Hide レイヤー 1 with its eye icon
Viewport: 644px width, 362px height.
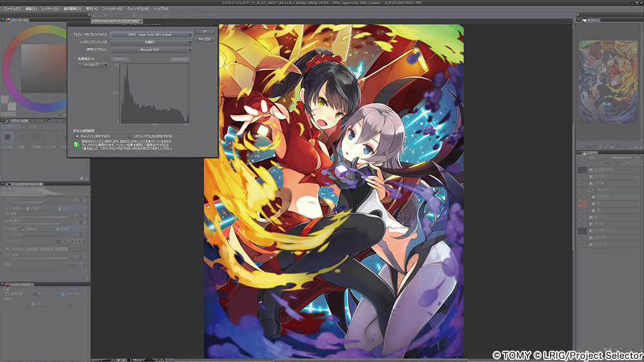coord(580,197)
